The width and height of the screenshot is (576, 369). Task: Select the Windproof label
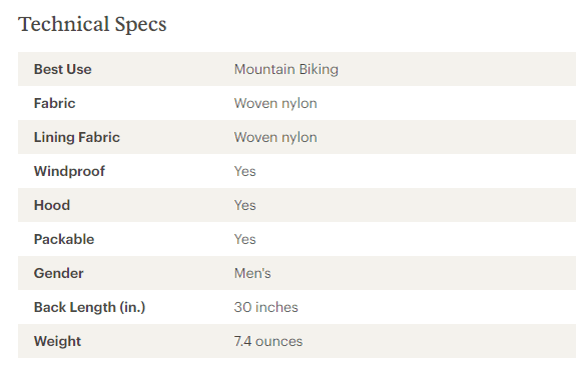point(69,171)
